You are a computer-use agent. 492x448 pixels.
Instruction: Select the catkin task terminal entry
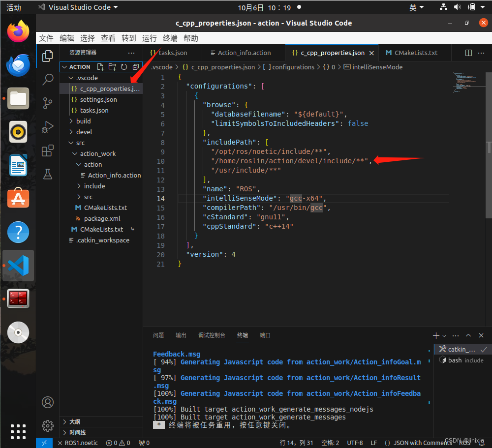click(x=463, y=349)
